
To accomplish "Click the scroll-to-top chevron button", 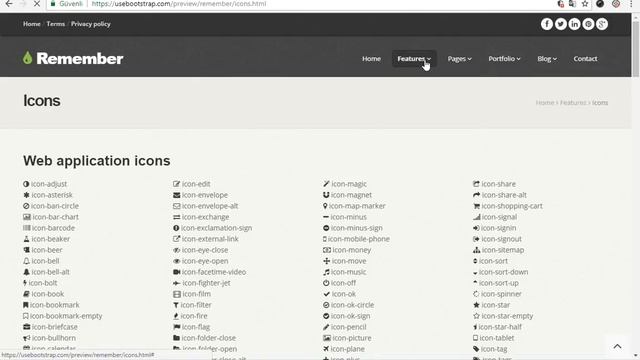I will 617,347.
